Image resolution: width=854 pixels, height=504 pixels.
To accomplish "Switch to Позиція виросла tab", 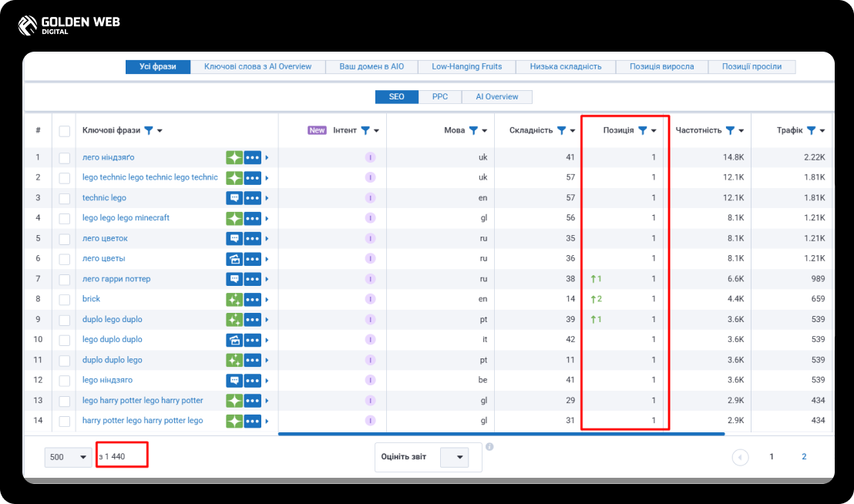I will coord(662,67).
